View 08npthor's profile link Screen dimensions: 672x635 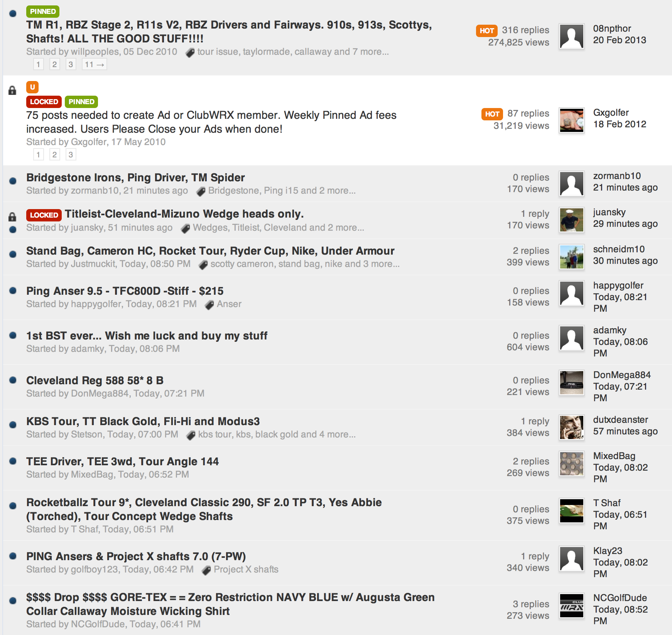point(612,29)
